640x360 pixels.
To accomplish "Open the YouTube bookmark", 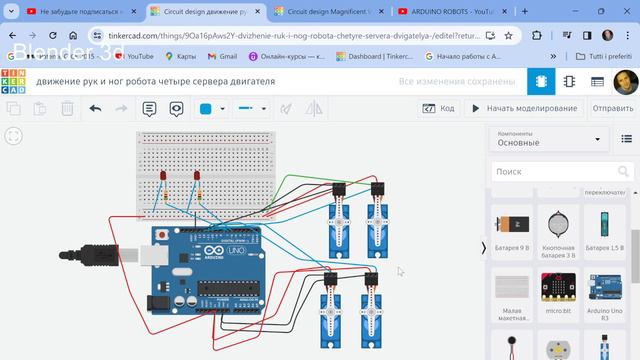I will pyautogui.click(x=135, y=56).
